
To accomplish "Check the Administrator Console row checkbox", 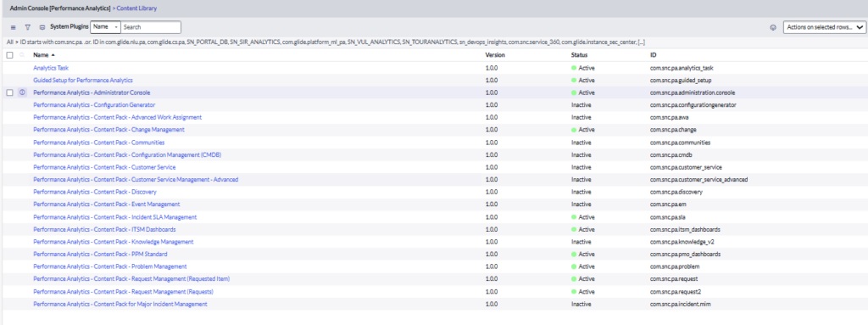I will (9, 92).
